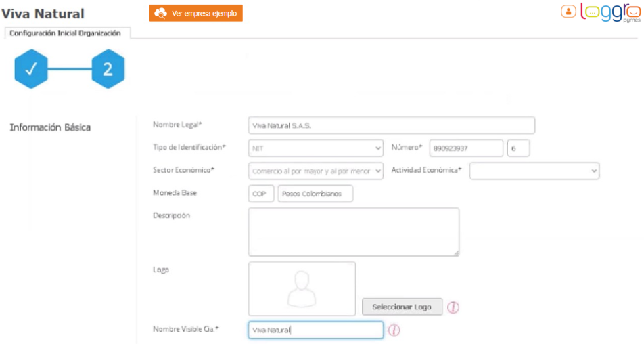Switch to Configuración Inicial Organización tab
644x344 pixels.
66,33
